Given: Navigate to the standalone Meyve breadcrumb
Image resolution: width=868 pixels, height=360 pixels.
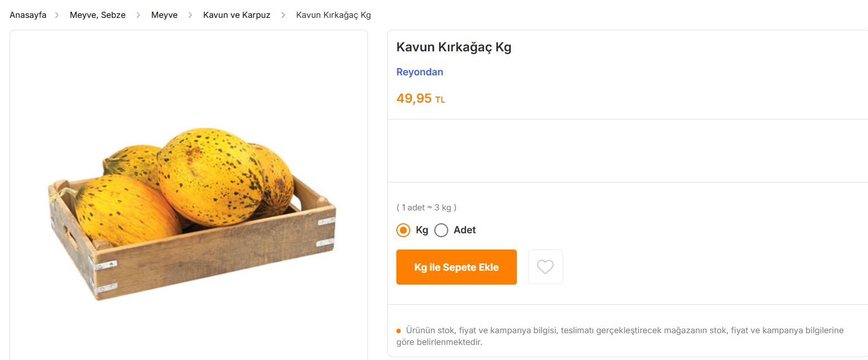Looking at the screenshot, I should 164,15.
